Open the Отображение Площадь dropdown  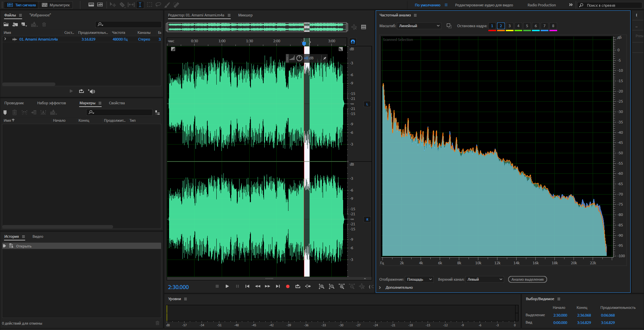point(419,279)
